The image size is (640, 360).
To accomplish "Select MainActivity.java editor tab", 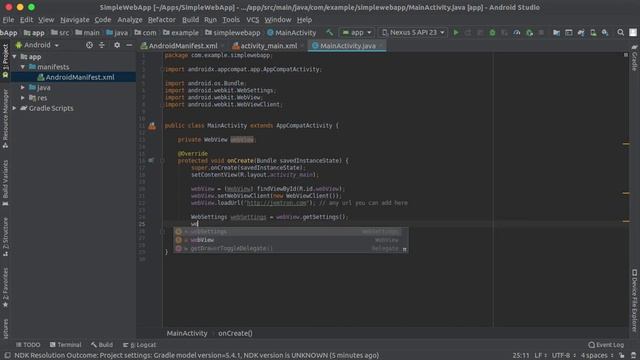I will click(347, 46).
